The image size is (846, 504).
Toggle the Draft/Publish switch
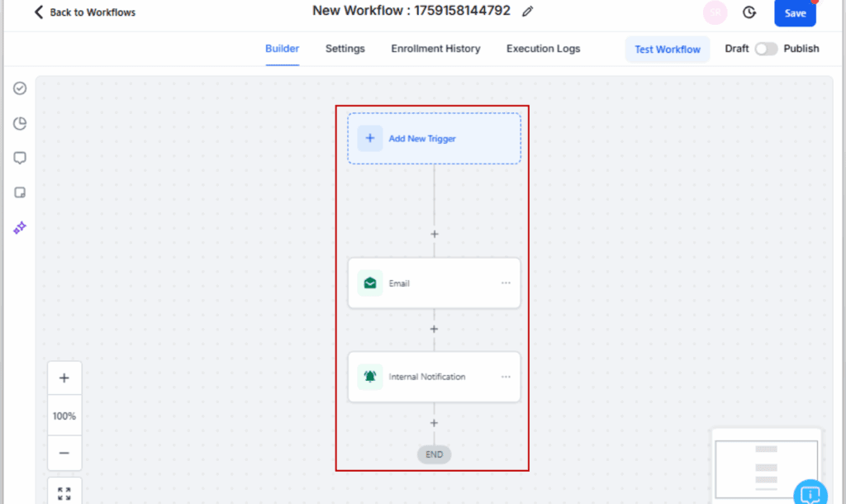tap(766, 49)
